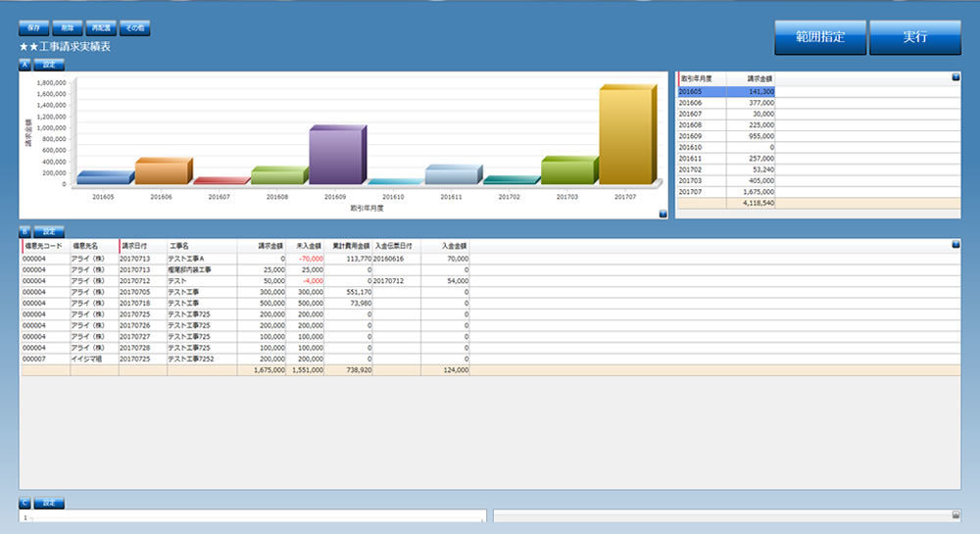Click the 再配置 (rearrange) button
Viewport: 980px width, 534px height.
(x=99, y=29)
